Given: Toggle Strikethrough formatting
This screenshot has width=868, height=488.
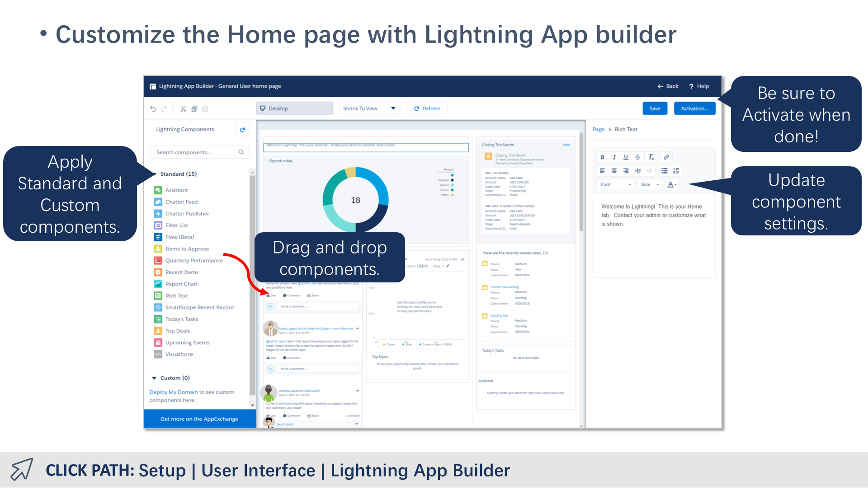Looking at the screenshot, I should coord(637,157).
